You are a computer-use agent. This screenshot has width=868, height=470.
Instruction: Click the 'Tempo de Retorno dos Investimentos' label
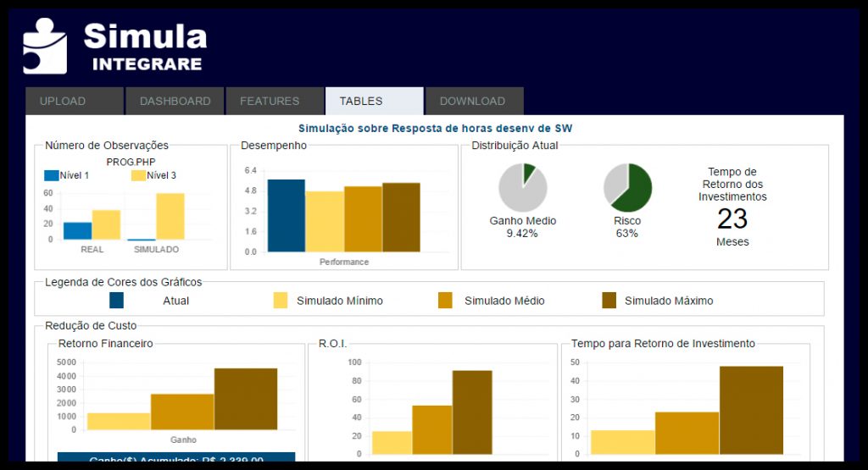tap(732, 184)
